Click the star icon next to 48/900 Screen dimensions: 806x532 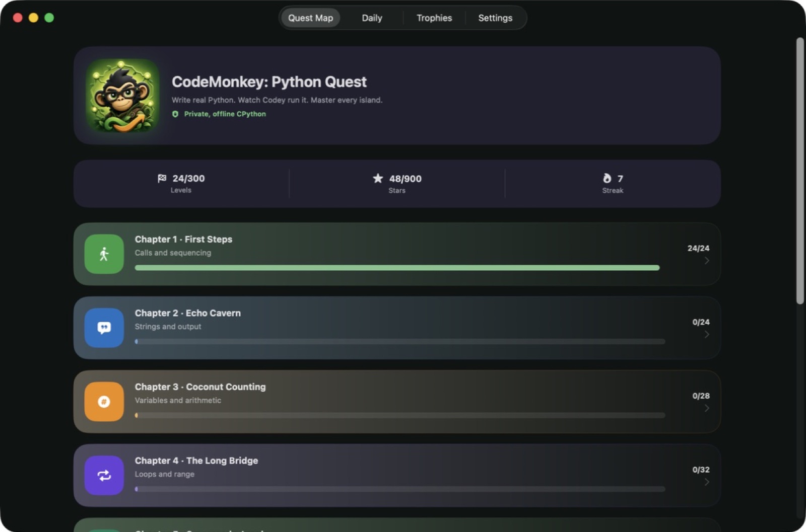pyautogui.click(x=378, y=178)
